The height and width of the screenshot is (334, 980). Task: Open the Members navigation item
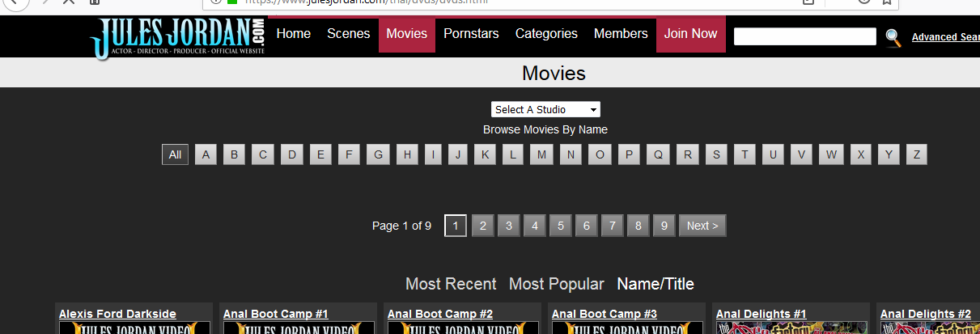(621, 34)
